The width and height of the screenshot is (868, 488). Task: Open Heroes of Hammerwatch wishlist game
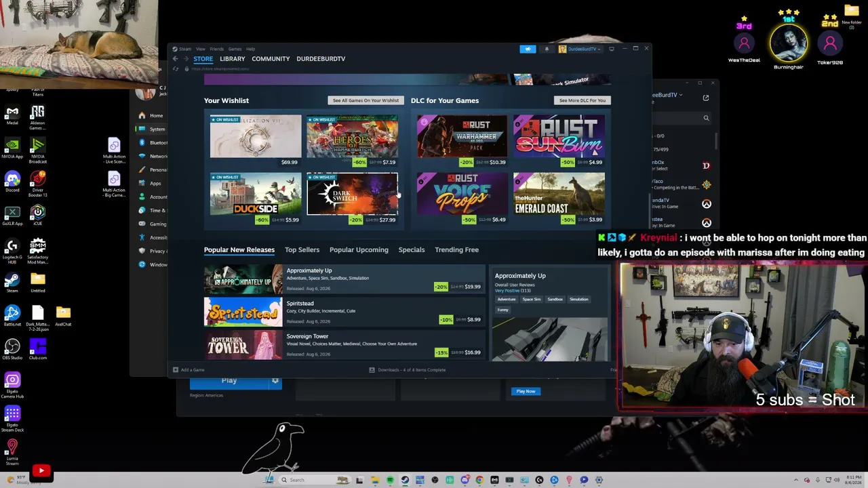point(353,136)
